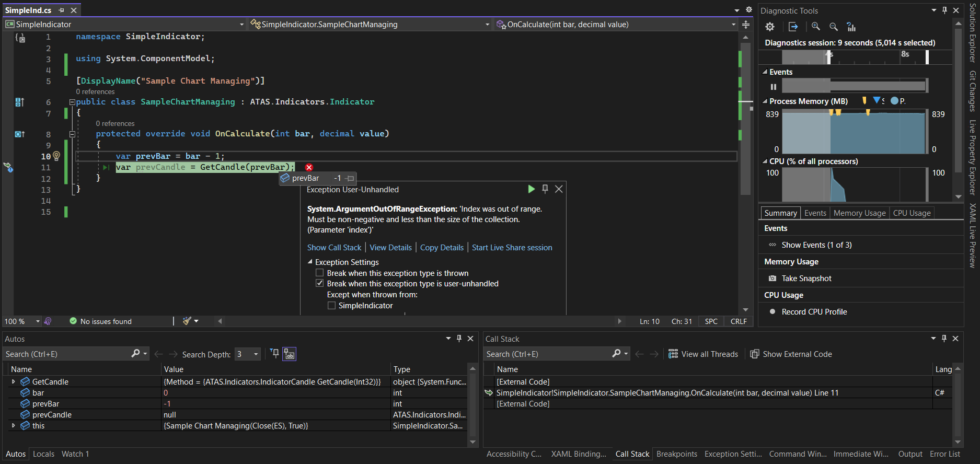980x464 pixels.
Task: Pin the exception helper popup
Action: click(545, 189)
